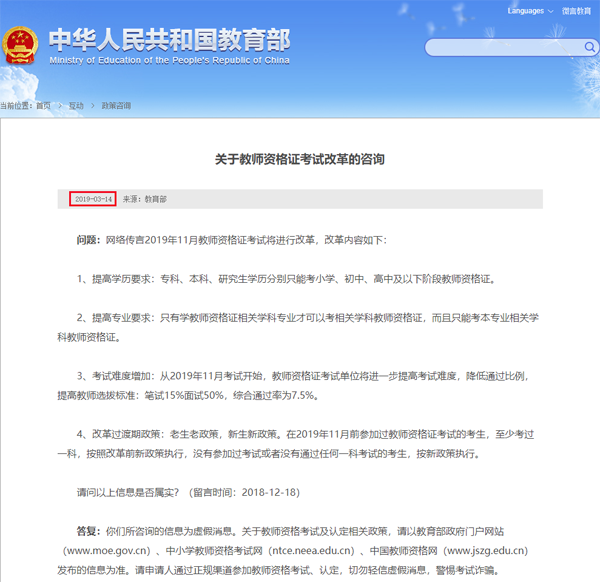Screen dimensions: 600x582
Task: Go to 首页 in the breadcrumb
Action: tap(43, 105)
